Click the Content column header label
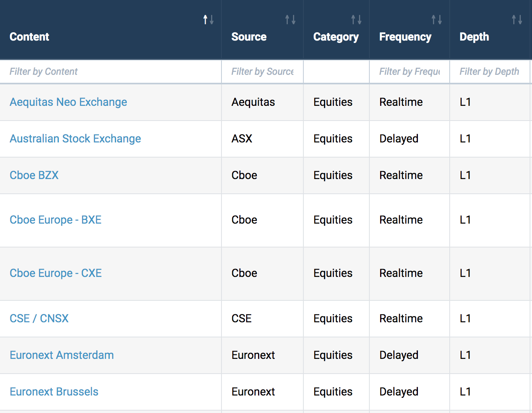532x413 pixels. coord(29,37)
